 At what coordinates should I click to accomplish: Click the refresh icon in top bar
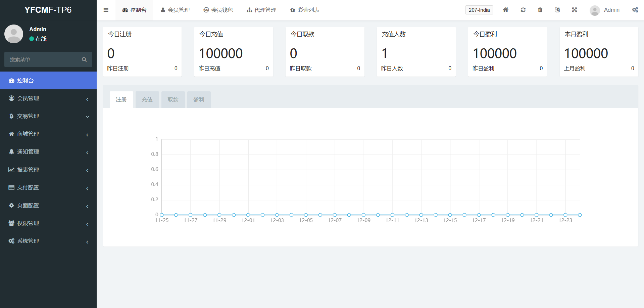pos(523,10)
